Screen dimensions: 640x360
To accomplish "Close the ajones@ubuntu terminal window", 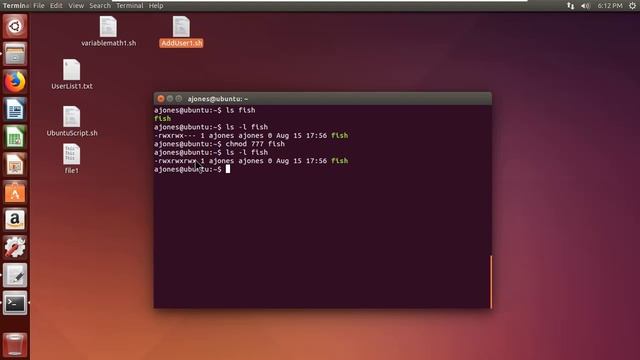I will point(161,99).
